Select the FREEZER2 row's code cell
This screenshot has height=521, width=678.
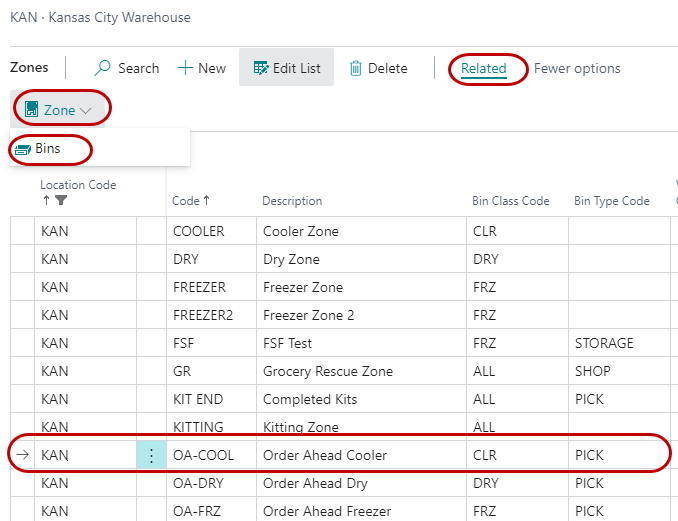click(205, 315)
